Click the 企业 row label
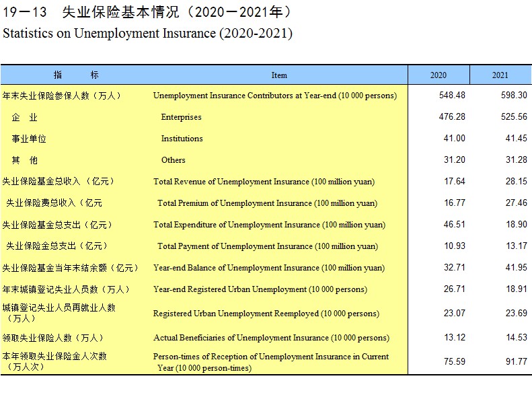 (24, 117)
